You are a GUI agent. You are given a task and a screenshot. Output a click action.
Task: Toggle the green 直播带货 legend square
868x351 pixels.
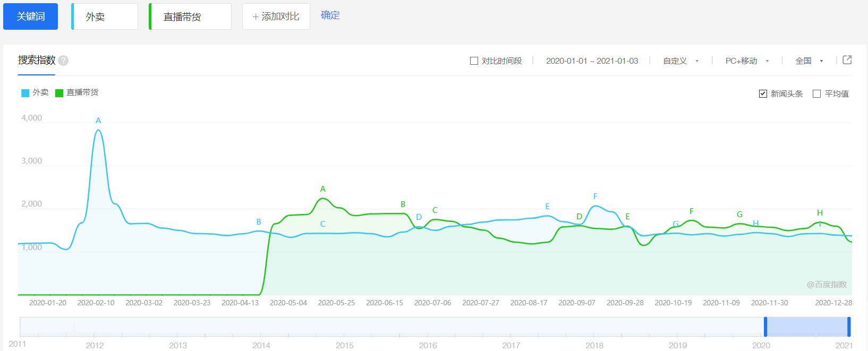point(59,93)
